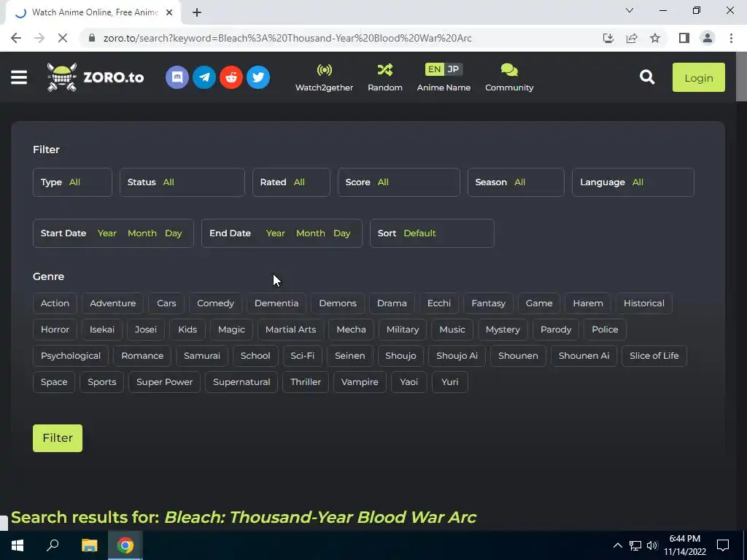747x560 pixels.
Task: Open the Reddit social link
Action: coord(231,77)
